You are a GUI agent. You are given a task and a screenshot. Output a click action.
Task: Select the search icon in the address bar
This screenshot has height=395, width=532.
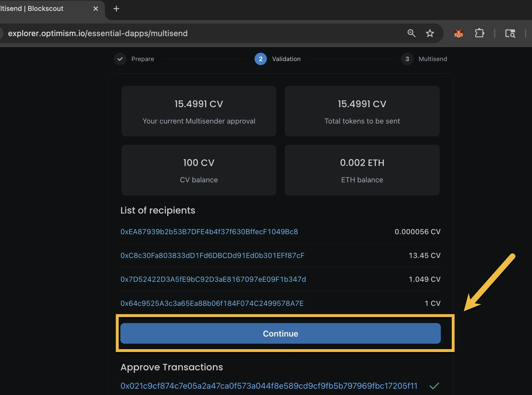(x=412, y=33)
